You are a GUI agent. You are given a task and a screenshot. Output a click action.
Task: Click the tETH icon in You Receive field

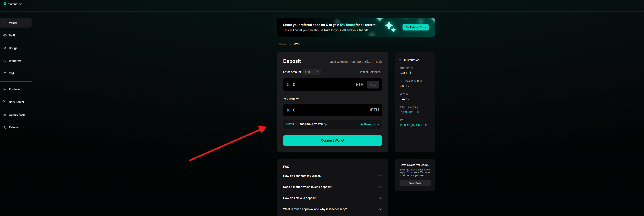pyautogui.click(x=288, y=110)
